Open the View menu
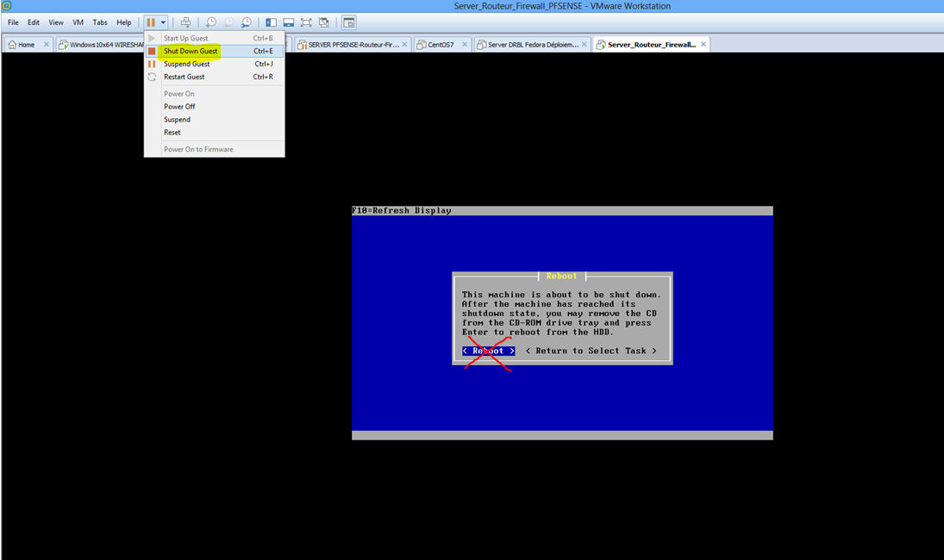Viewport: 944px width, 560px height. tap(56, 22)
